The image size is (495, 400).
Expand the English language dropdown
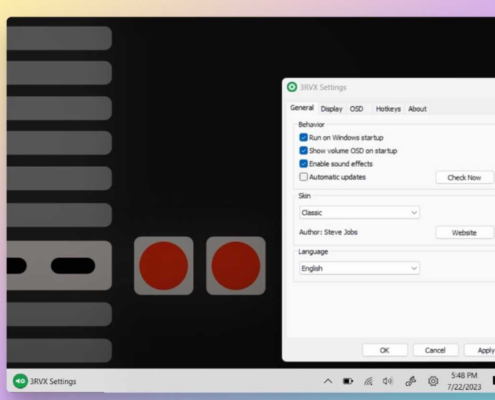pyautogui.click(x=359, y=268)
